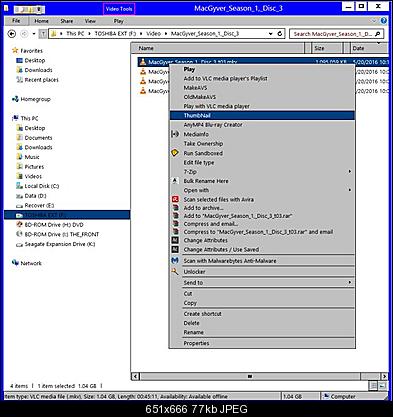Open the File ribbon tab

(x=16, y=21)
